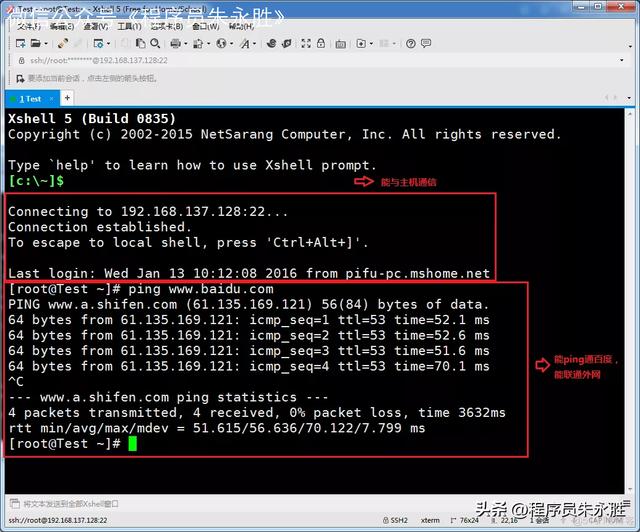This screenshot has height=532, width=640.
Task: Click the terminal prompt at '[root@Test ~]#' cursor
Action: 132,444
